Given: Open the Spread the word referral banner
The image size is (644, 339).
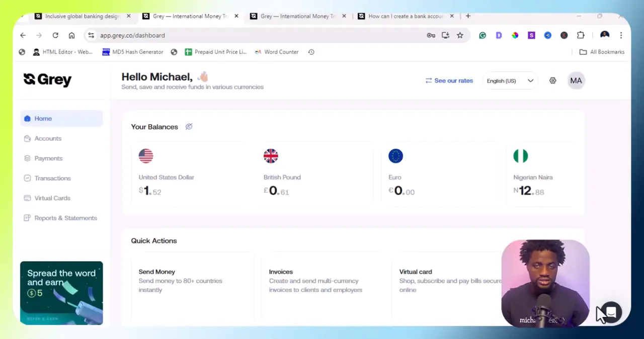Looking at the screenshot, I should pyautogui.click(x=61, y=293).
